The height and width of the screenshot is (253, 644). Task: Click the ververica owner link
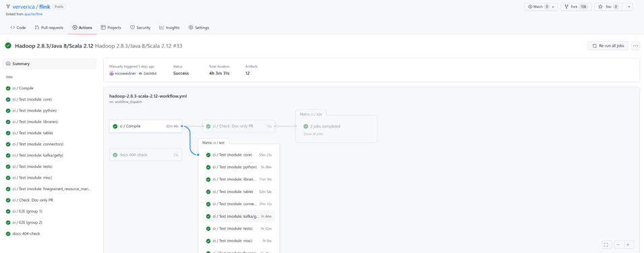pos(24,7)
